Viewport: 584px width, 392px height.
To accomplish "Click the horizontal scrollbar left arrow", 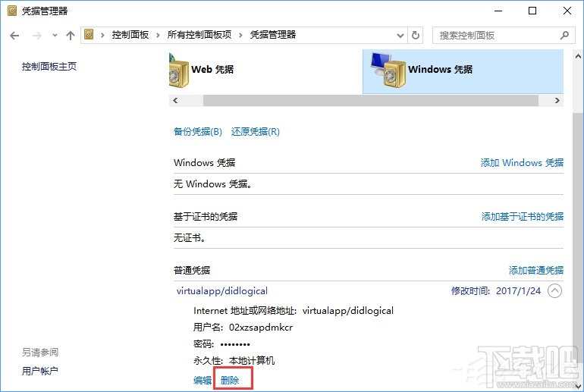I will (x=175, y=101).
